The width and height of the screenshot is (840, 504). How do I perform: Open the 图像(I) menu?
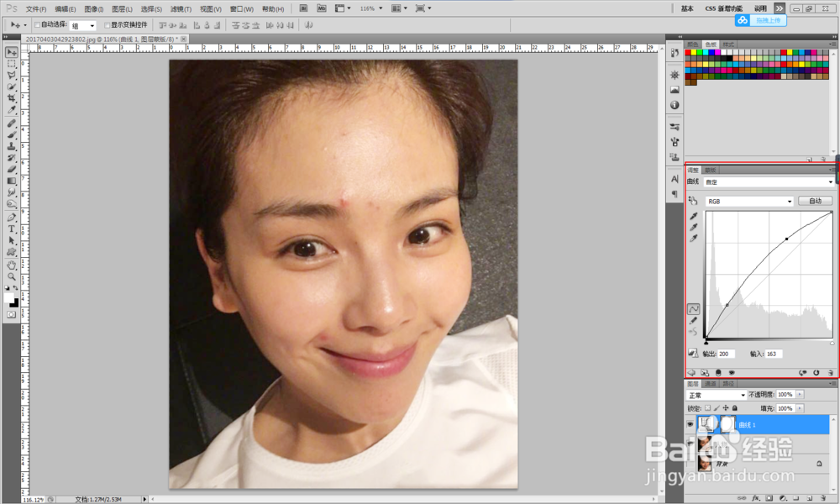[x=93, y=9]
